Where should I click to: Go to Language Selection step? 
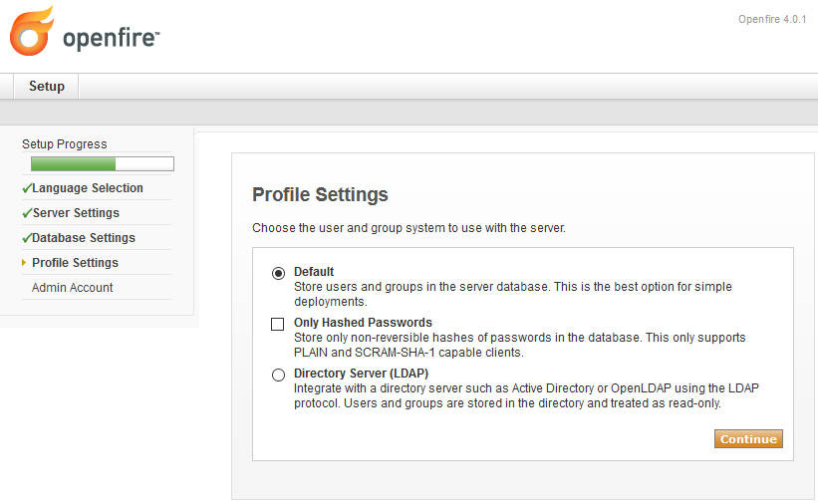pyautogui.click(x=88, y=188)
